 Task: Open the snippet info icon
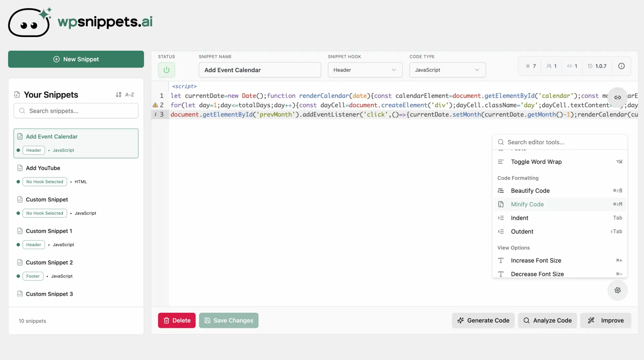point(621,66)
